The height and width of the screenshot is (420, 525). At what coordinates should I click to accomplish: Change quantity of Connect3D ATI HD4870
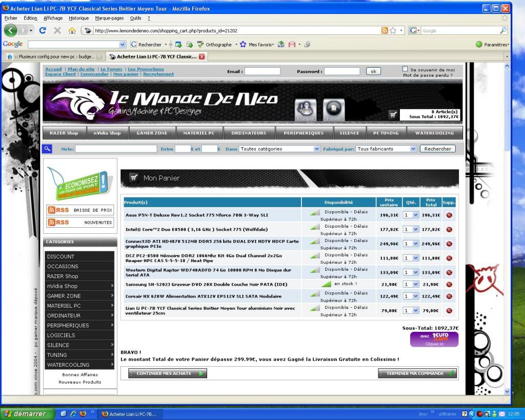click(411, 244)
